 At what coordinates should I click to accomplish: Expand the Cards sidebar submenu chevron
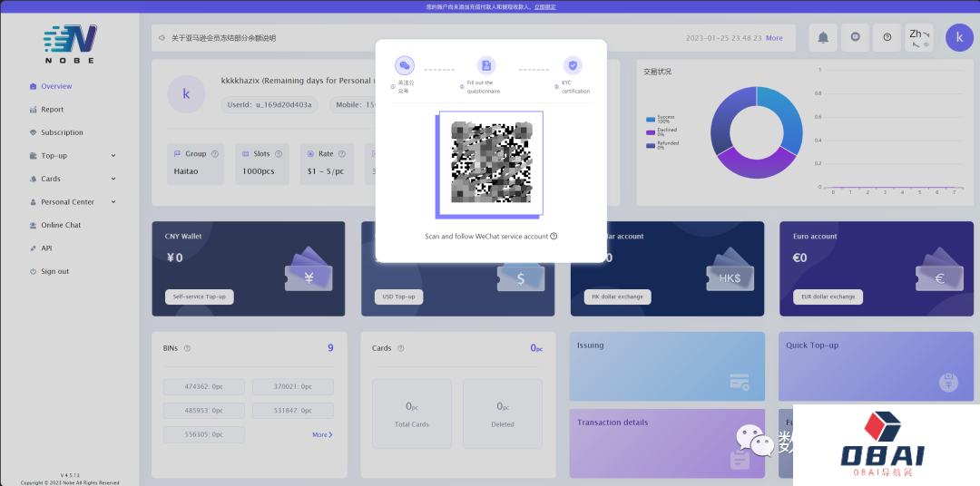[113, 179]
